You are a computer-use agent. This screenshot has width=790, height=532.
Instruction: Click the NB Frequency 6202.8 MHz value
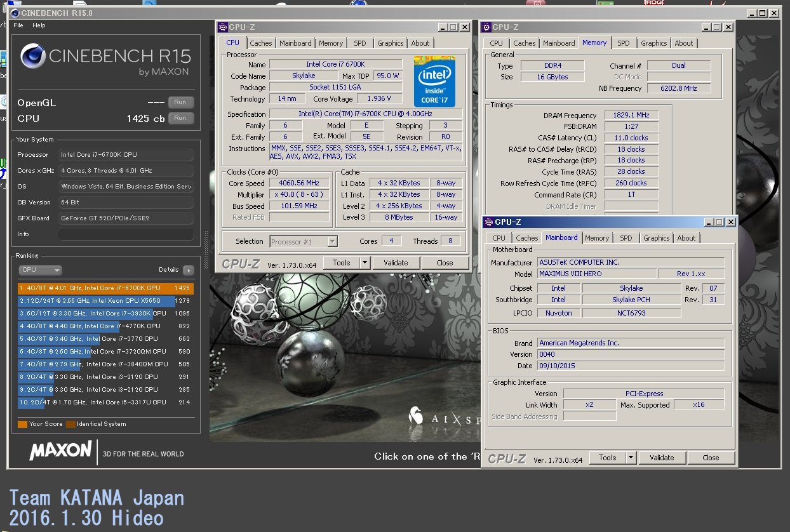click(678, 88)
